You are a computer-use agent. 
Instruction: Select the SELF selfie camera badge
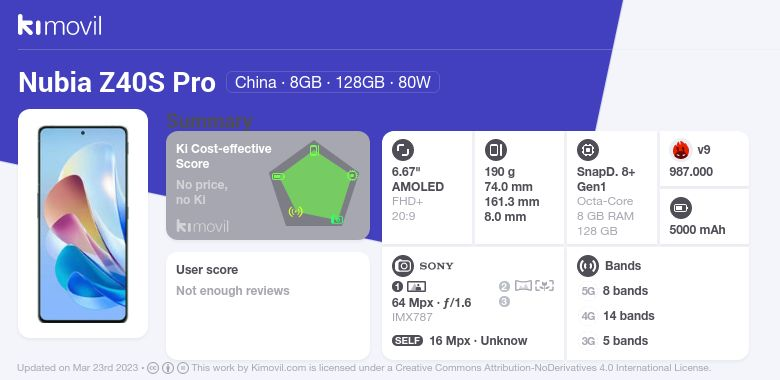pos(407,341)
